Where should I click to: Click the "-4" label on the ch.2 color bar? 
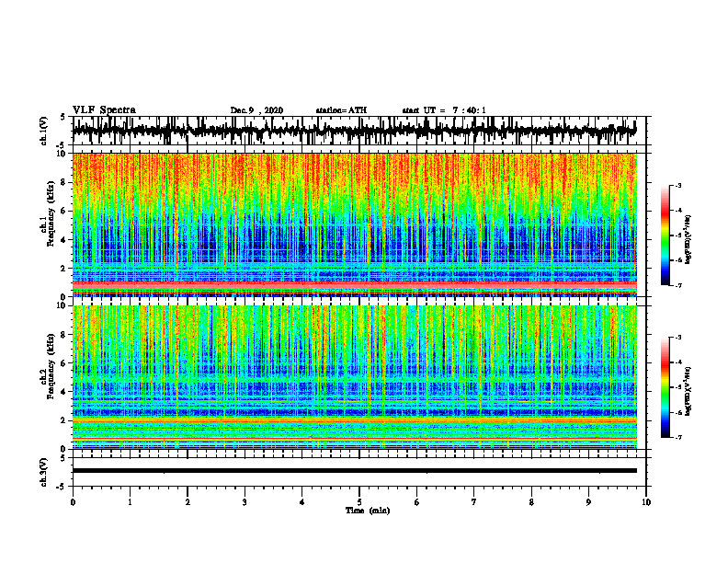tap(678, 362)
